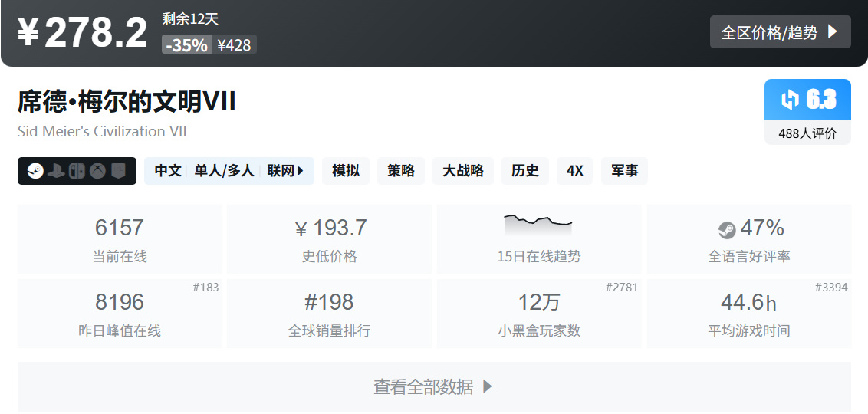
Task: Open the 策略 genre tag
Action: (x=401, y=171)
